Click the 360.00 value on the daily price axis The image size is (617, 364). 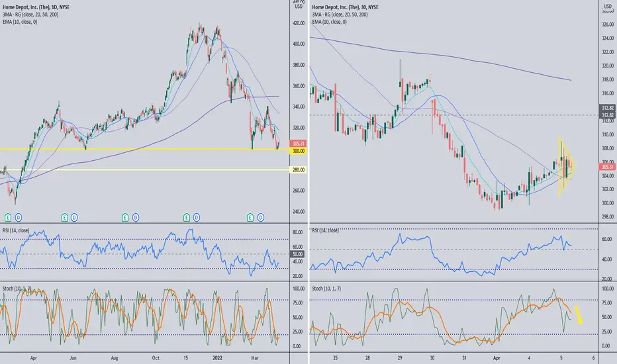pyautogui.click(x=299, y=86)
